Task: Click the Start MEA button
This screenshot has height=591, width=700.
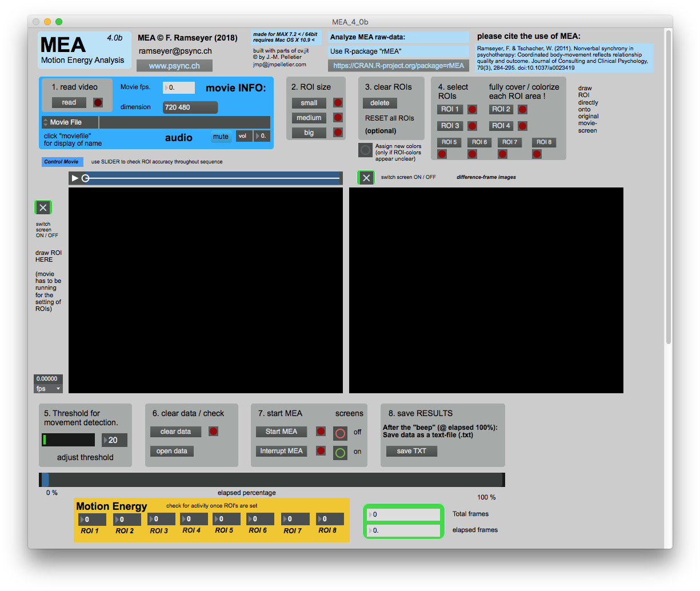Action: 281,432
